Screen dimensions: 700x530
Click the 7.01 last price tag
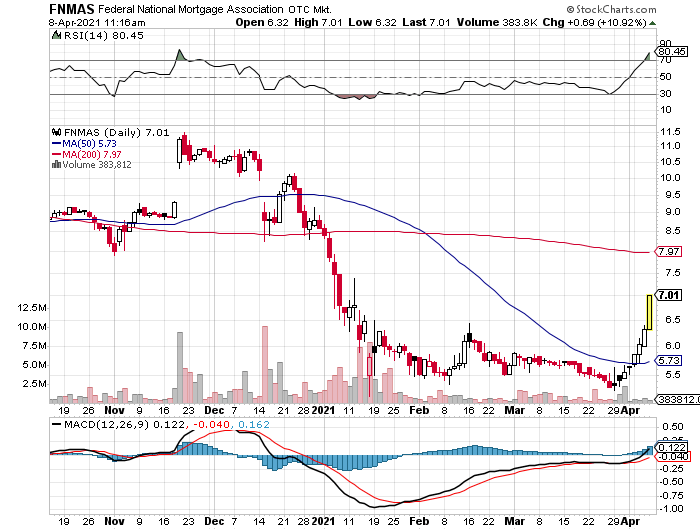pos(669,295)
